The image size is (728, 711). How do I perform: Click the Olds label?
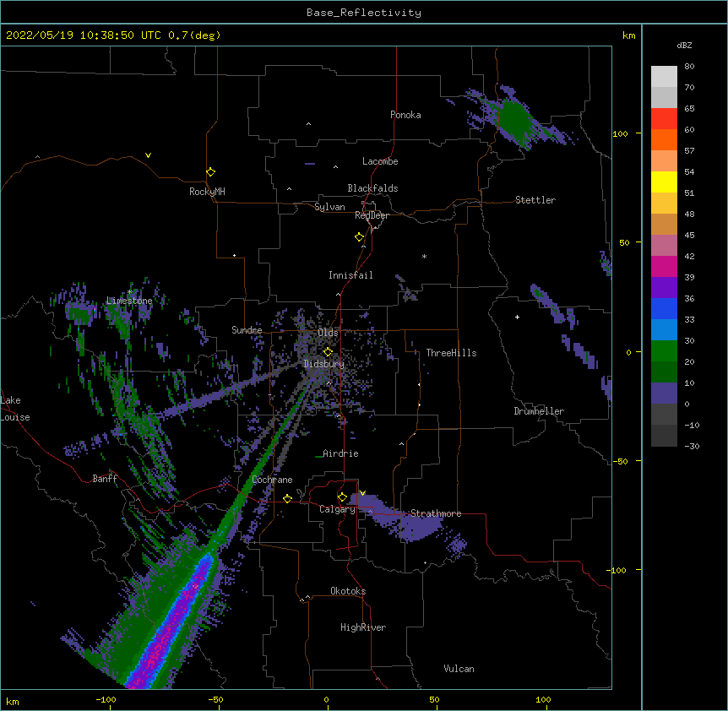coord(328,333)
